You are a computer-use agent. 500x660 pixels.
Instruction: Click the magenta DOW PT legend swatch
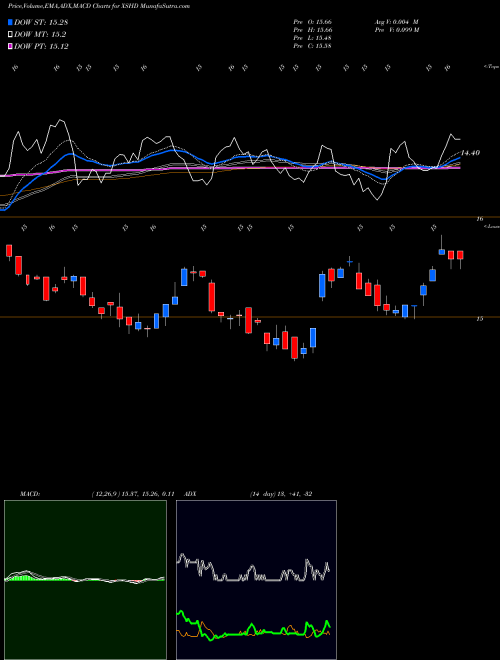pyautogui.click(x=11, y=46)
